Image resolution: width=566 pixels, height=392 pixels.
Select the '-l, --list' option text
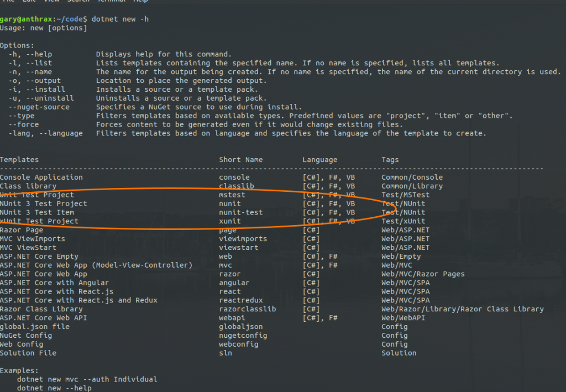(x=31, y=63)
